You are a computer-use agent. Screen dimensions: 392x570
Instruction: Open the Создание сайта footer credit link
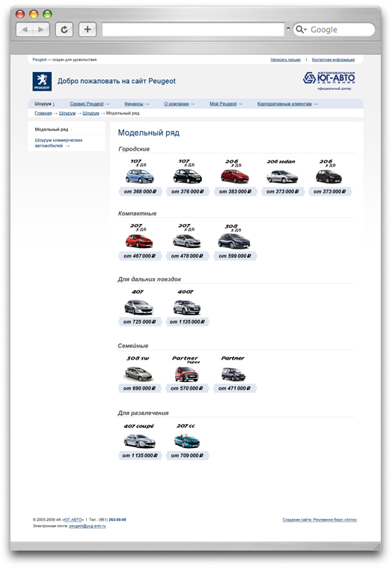pos(319,520)
